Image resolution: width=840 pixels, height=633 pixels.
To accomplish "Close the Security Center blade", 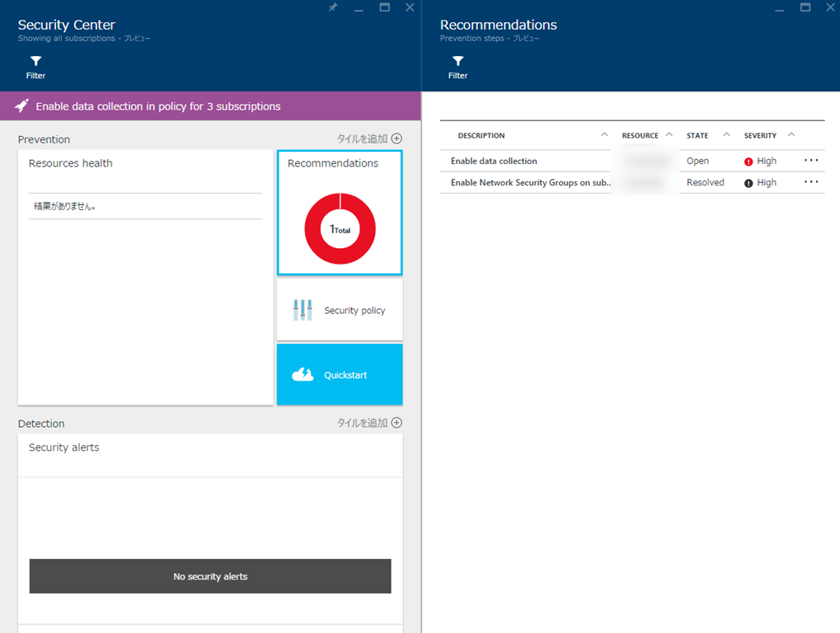I will pos(410,7).
